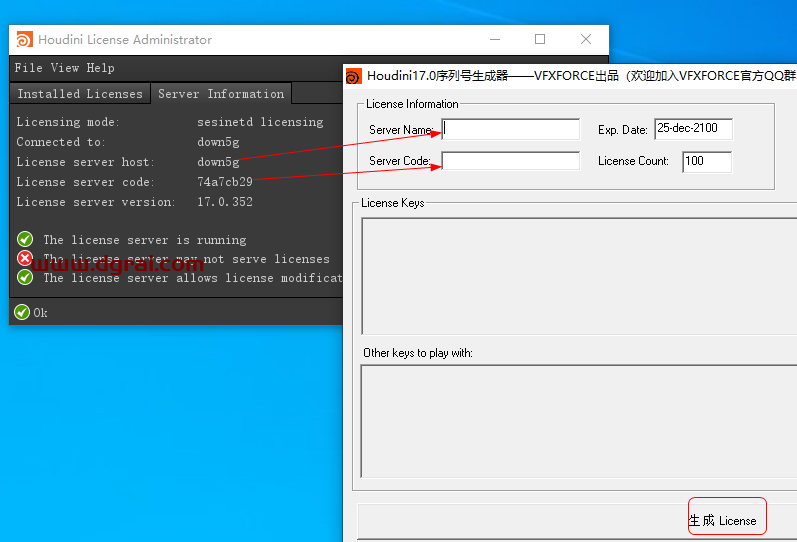The image size is (797, 542).
Task: Maximize the Houdini License Administrator window
Action: coord(540,39)
